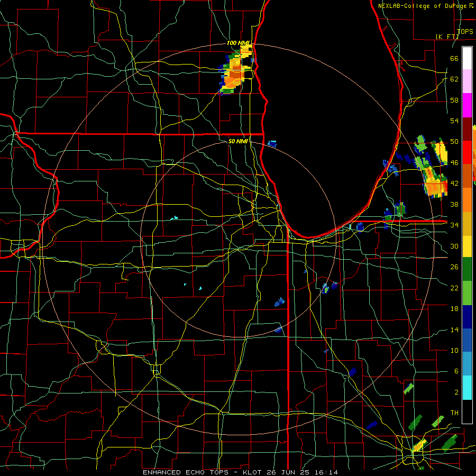
Task: Click the yellow legend swatch beside 30
Action: pos(467,246)
